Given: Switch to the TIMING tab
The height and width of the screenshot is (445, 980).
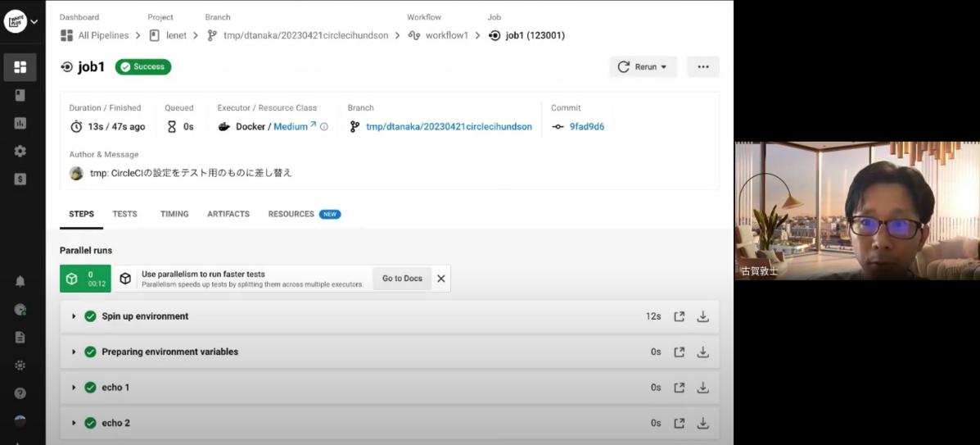Looking at the screenshot, I should coord(174,214).
